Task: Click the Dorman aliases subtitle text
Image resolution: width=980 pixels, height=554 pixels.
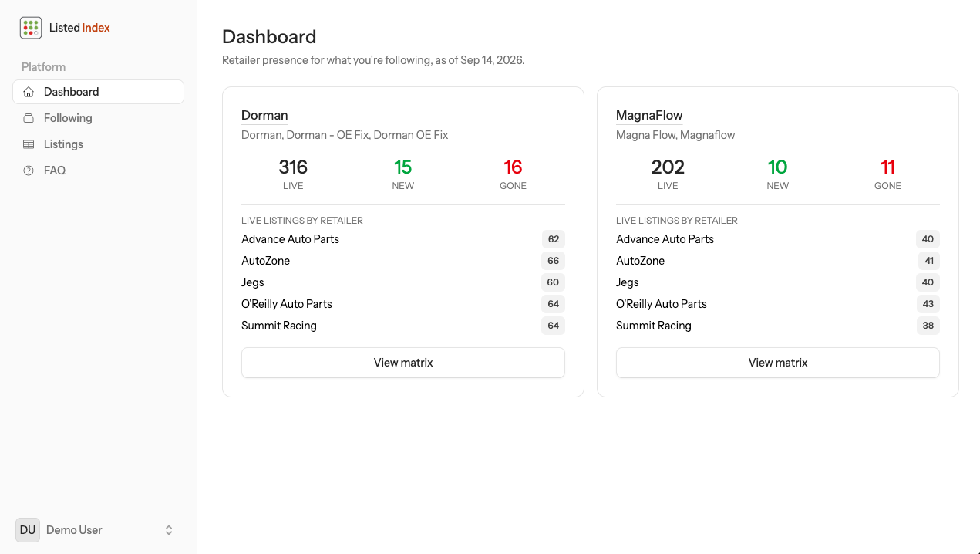Action: pos(345,135)
